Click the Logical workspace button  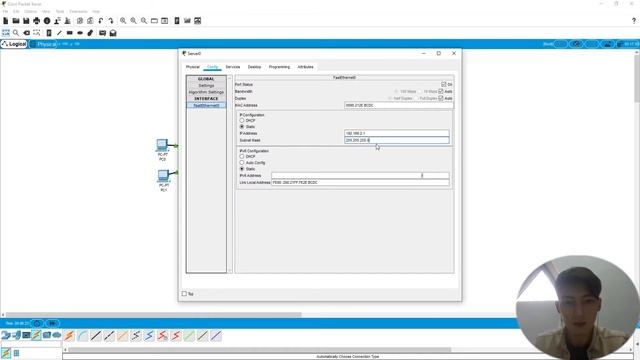14,44
